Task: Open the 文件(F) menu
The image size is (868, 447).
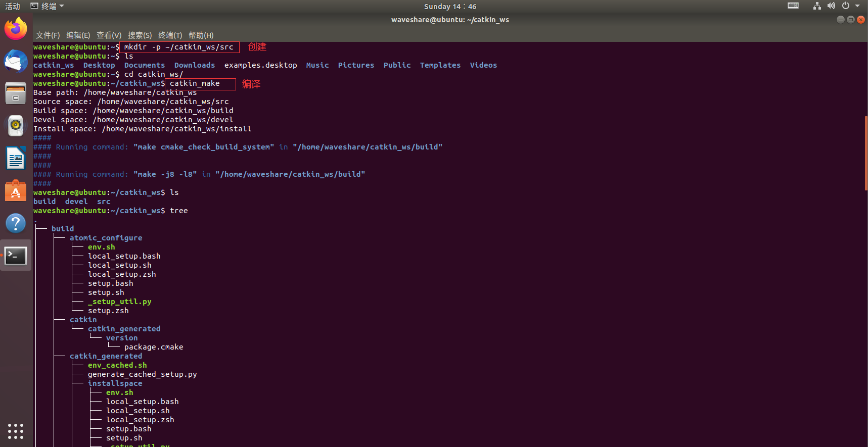Action: pyautogui.click(x=48, y=35)
